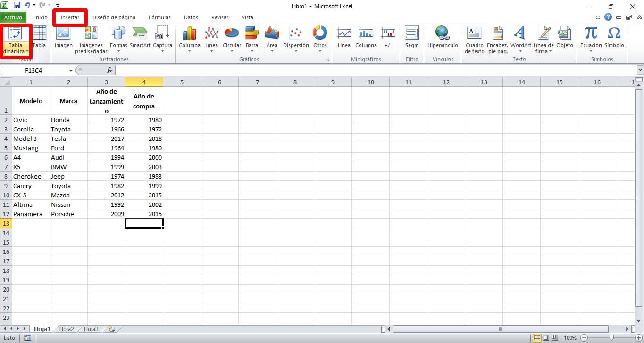Open the Captura screenshot tool

162,40
